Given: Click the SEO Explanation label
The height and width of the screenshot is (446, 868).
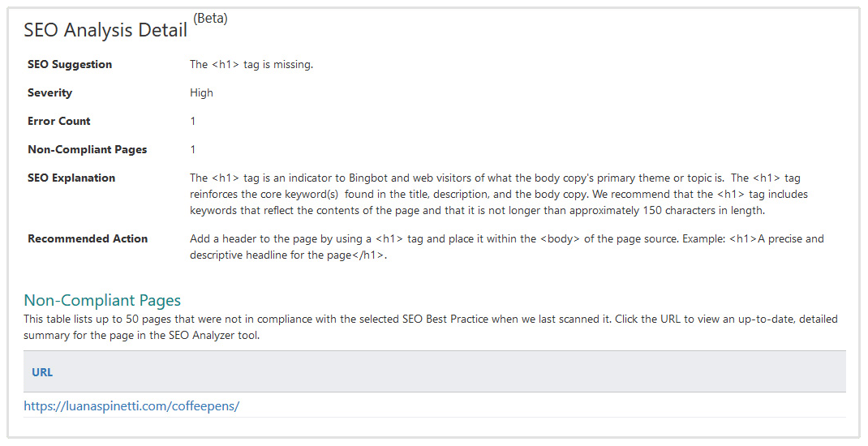Looking at the screenshot, I should point(71,178).
